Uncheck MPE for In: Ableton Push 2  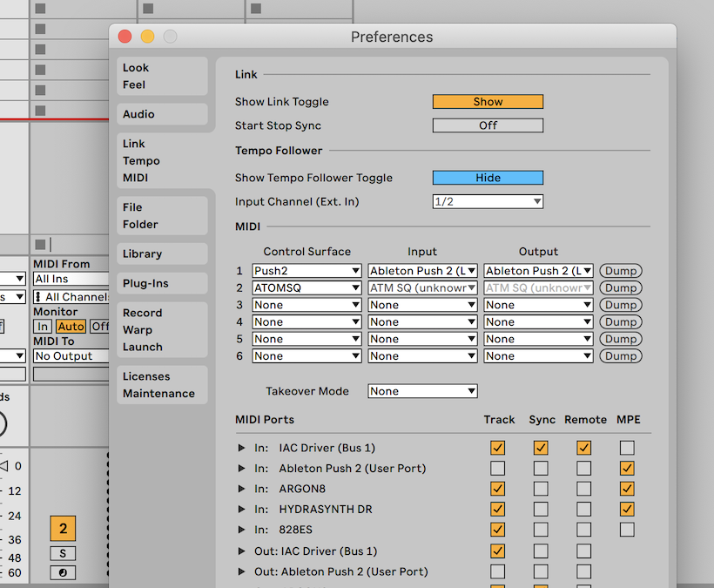click(627, 468)
